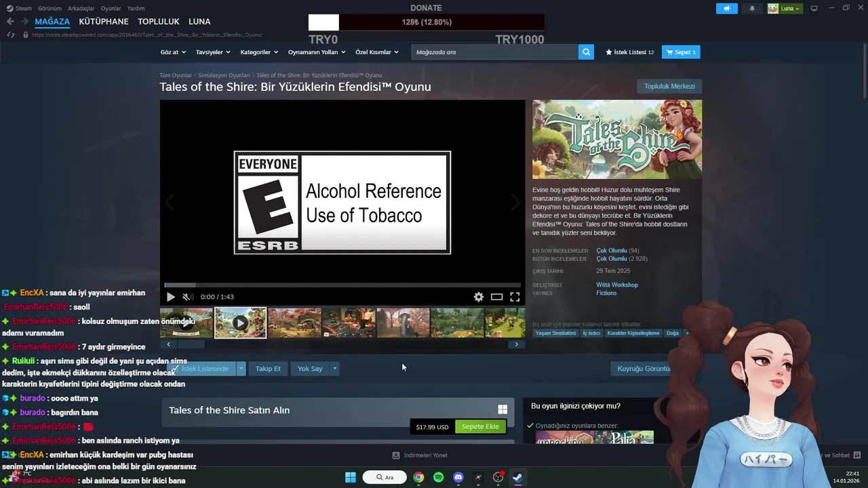Screen dimensions: 868x488
Task: Click the lock icon beside the URL
Action: (x=26, y=35)
